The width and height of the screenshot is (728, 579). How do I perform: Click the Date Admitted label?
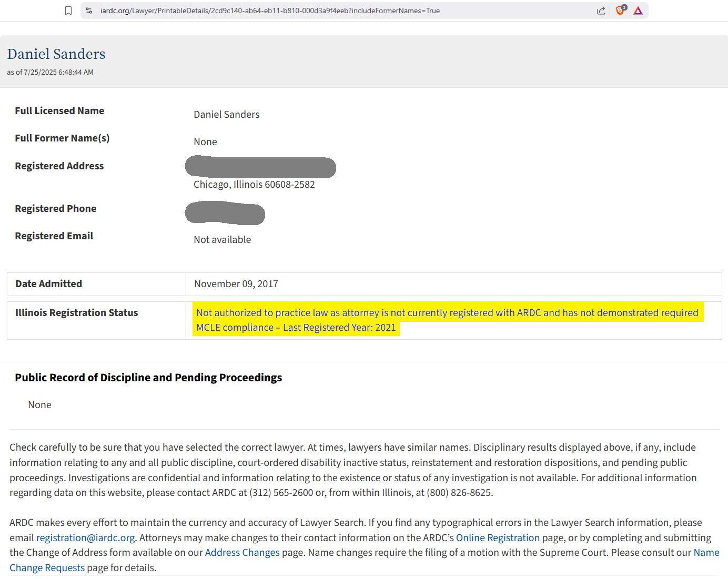tap(49, 283)
